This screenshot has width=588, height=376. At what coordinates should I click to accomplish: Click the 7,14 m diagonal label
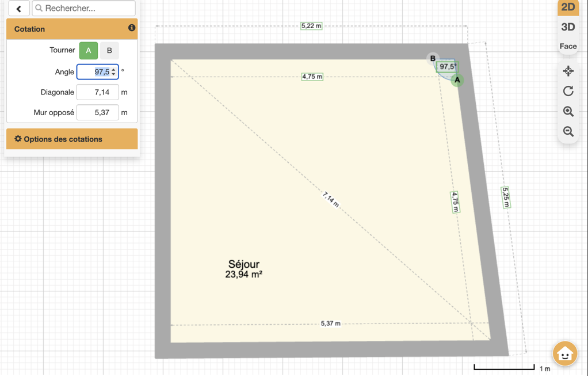tap(331, 199)
